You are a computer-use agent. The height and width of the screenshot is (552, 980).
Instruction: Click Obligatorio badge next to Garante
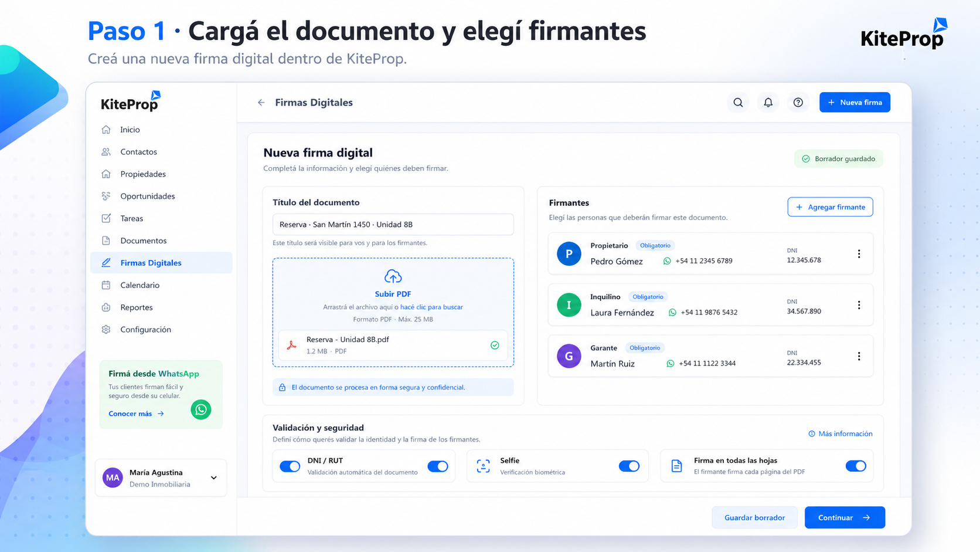[645, 348]
